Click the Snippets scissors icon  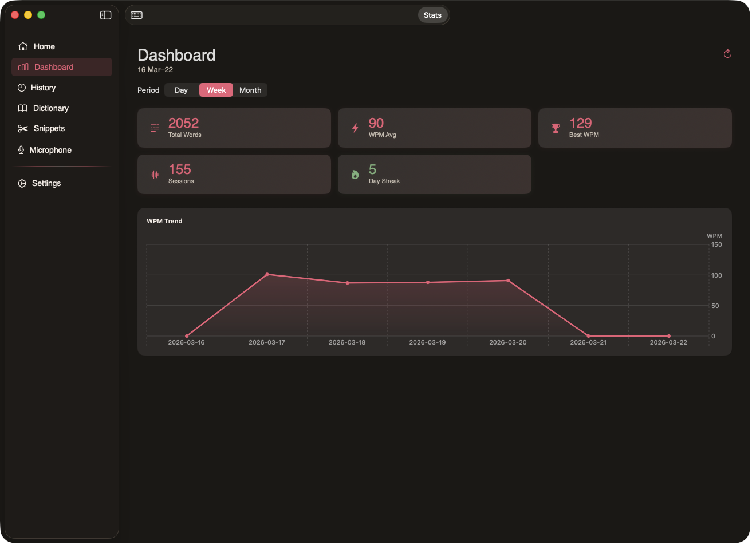[23, 129]
